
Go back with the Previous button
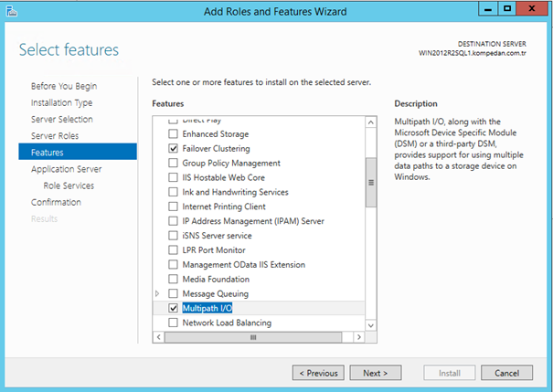(318, 373)
